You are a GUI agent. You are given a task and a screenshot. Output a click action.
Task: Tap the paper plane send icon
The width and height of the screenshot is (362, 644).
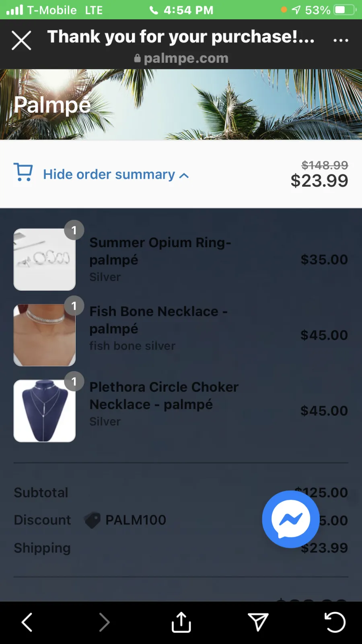(258, 622)
